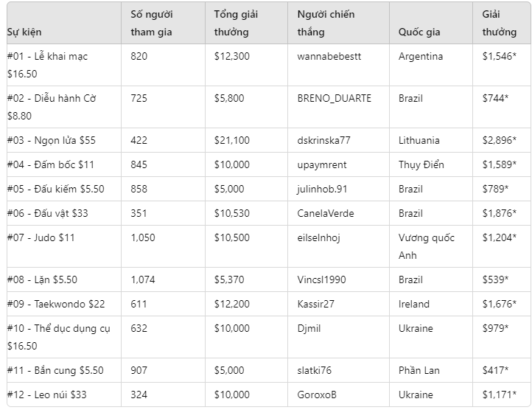The image size is (532, 410).
Task: Click participants count '1,074'
Action: 142,279
